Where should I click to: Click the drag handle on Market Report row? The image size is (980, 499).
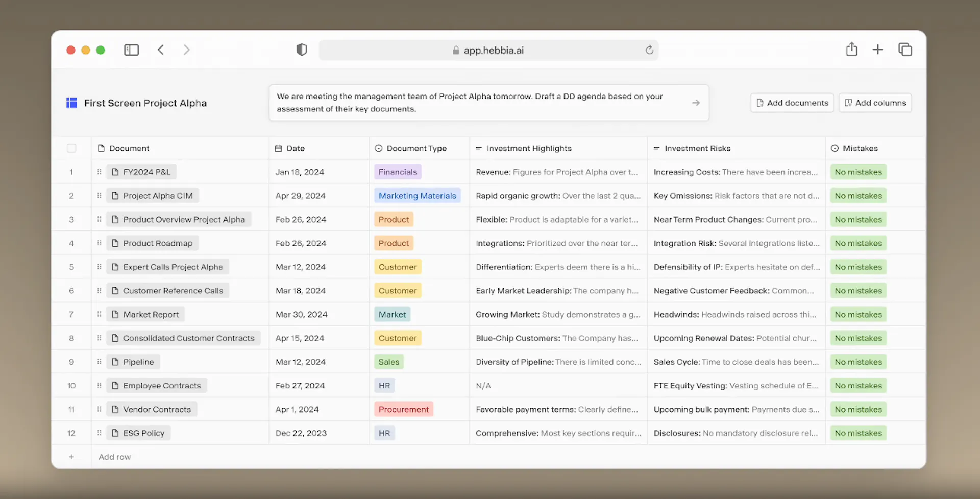pos(99,314)
